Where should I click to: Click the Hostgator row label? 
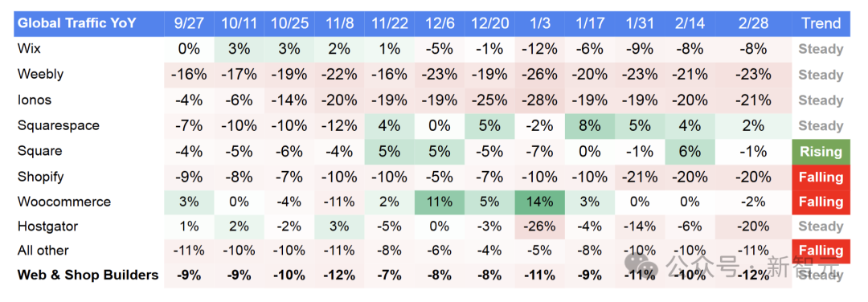pyautogui.click(x=47, y=226)
